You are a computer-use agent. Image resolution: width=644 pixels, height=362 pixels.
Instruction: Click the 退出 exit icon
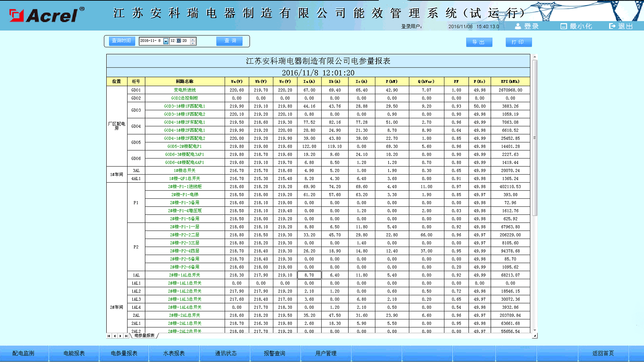pos(612,26)
